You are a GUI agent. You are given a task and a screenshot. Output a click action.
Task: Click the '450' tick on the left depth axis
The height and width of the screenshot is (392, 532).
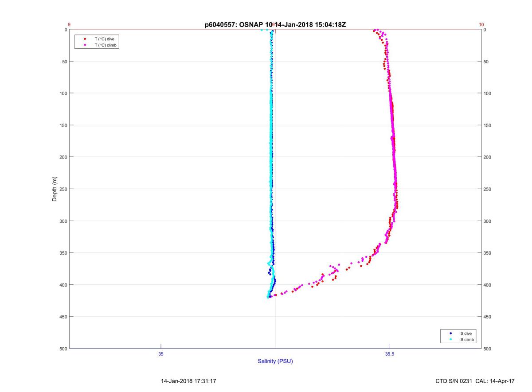[63, 317]
